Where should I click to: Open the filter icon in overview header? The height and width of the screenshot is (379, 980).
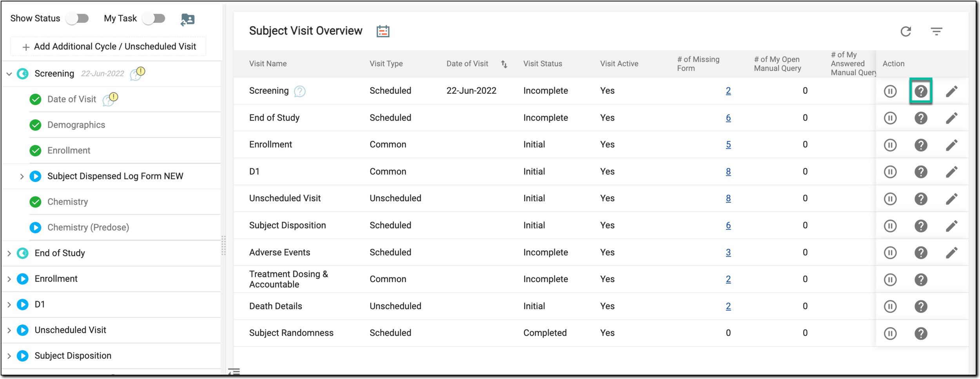click(936, 31)
